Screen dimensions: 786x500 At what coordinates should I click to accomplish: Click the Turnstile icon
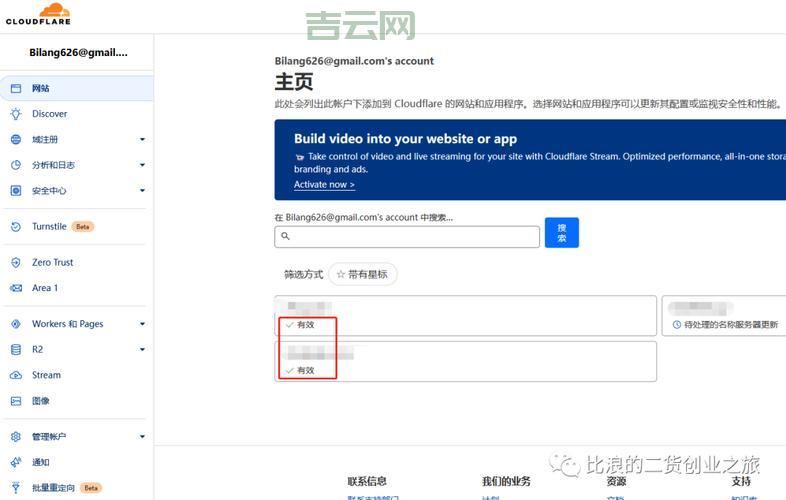point(16,227)
